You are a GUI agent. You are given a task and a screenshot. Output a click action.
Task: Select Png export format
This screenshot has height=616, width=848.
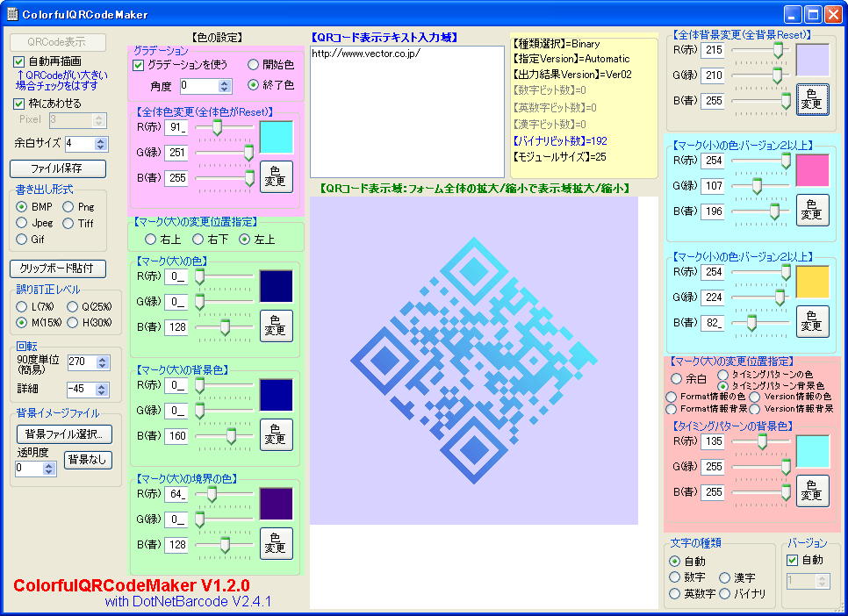(x=68, y=206)
